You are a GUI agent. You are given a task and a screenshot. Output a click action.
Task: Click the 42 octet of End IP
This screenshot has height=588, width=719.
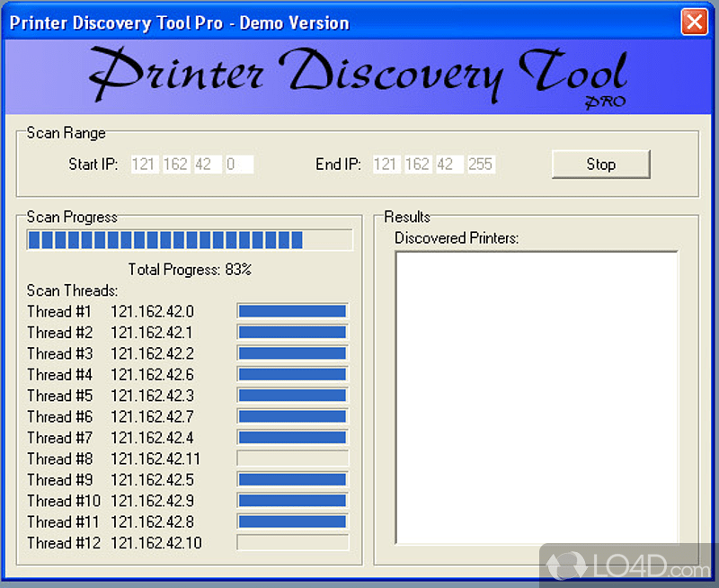[x=448, y=164]
